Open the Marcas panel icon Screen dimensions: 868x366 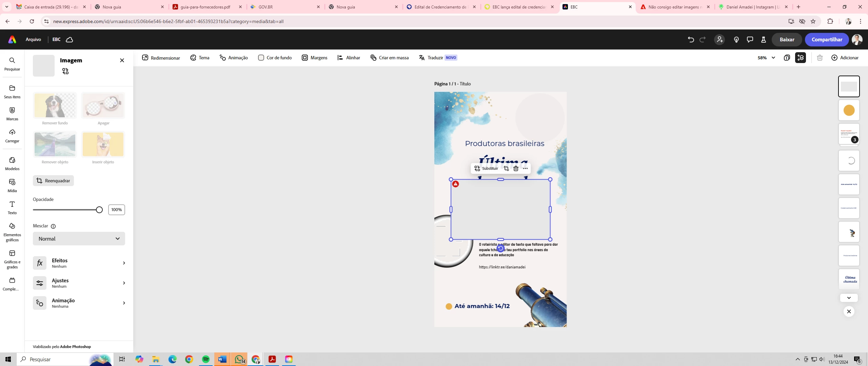pyautogui.click(x=12, y=113)
